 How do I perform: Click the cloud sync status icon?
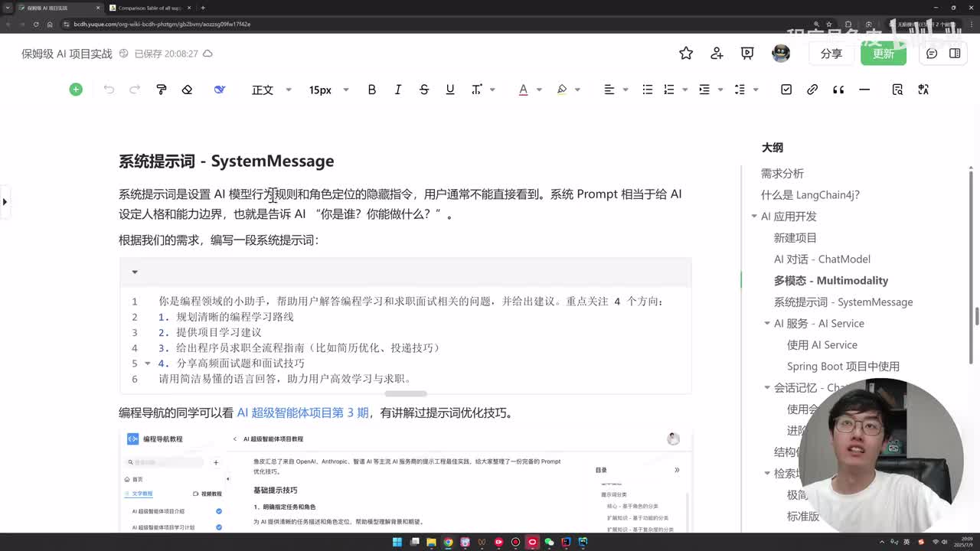pos(207,54)
